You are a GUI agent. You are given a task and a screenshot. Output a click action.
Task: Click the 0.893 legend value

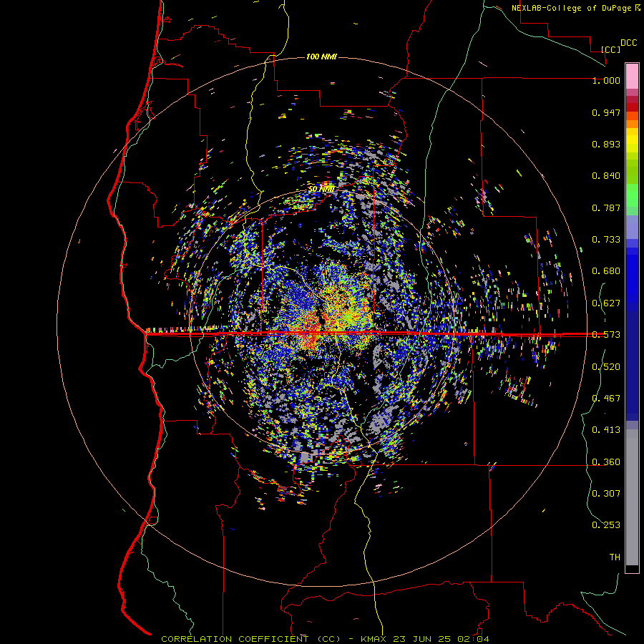point(606,144)
